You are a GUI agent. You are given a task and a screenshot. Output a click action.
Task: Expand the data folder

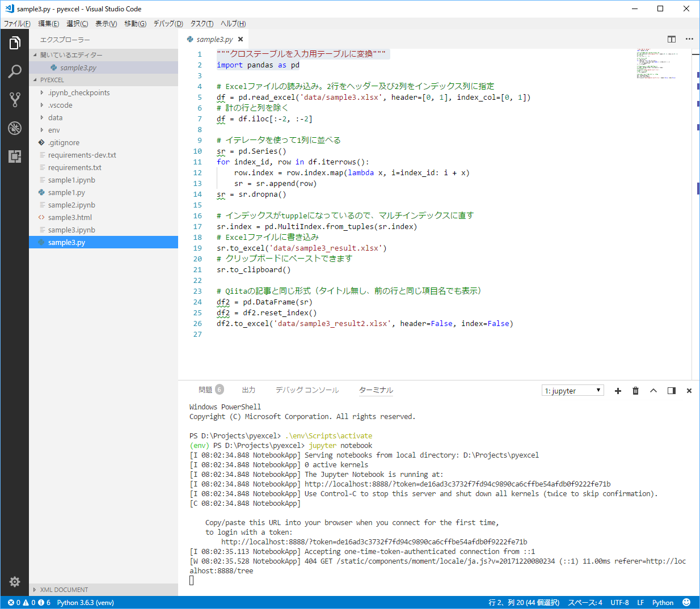(x=56, y=118)
